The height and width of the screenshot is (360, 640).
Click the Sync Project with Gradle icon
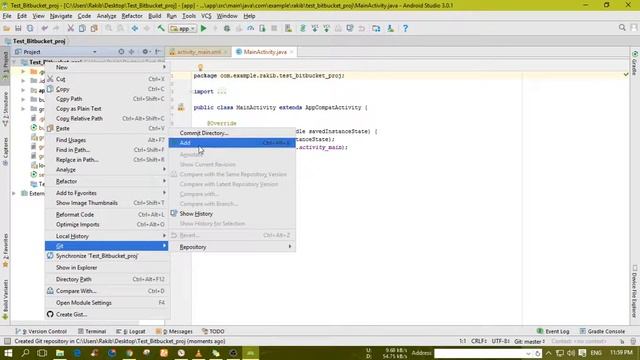(x=303, y=29)
